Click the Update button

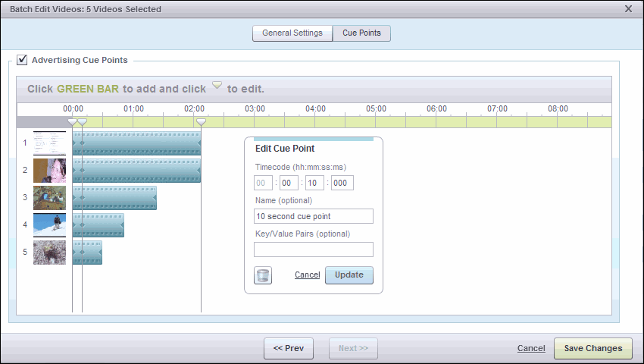pos(349,275)
